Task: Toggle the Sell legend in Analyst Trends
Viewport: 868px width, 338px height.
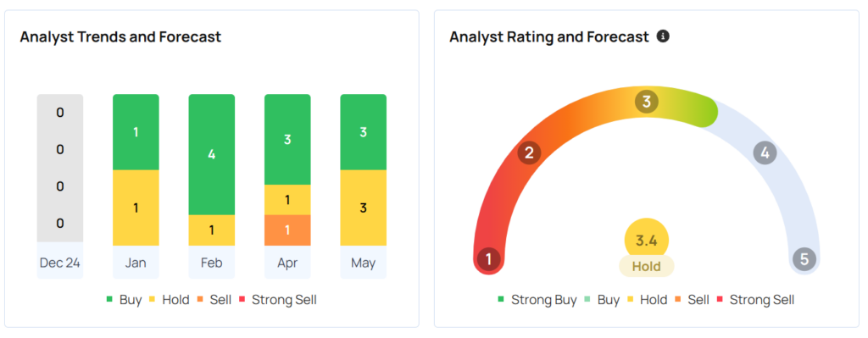Action: pos(214,301)
